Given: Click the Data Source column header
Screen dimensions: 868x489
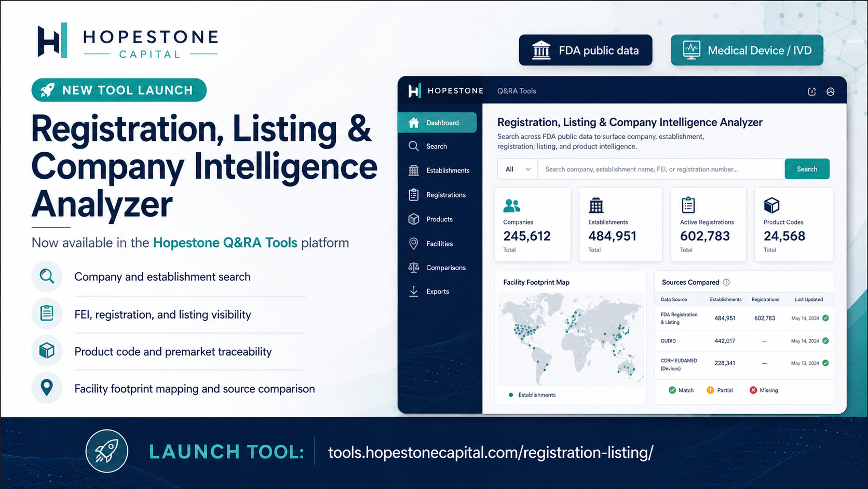Looking at the screenshot, I should pos(674,300).
